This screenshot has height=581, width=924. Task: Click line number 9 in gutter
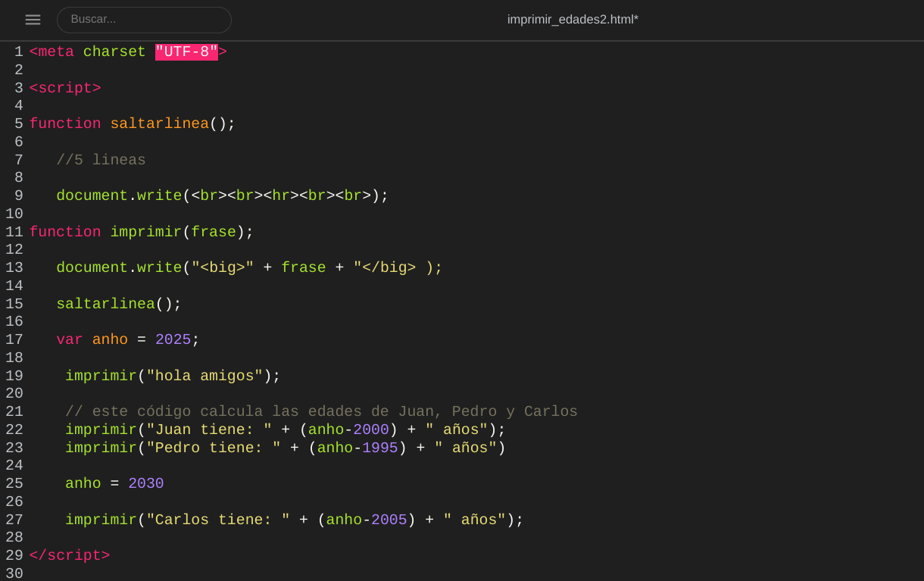[x=18, y=196]
